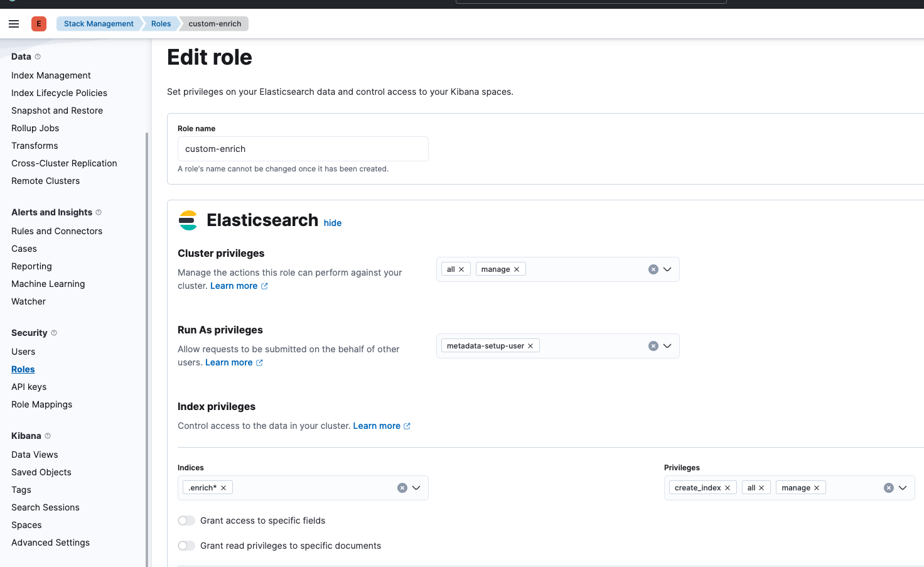
Task: Open Index Management in the sidebar
Action: click(51, 75)
